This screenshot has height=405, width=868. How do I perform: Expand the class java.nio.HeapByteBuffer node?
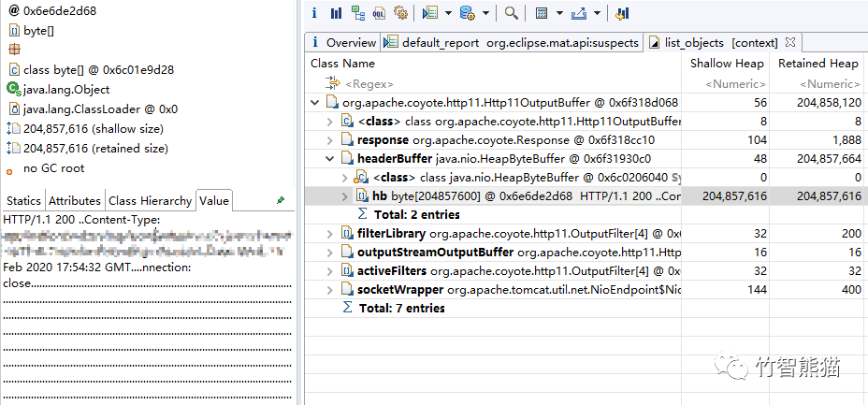pos(345,177)
